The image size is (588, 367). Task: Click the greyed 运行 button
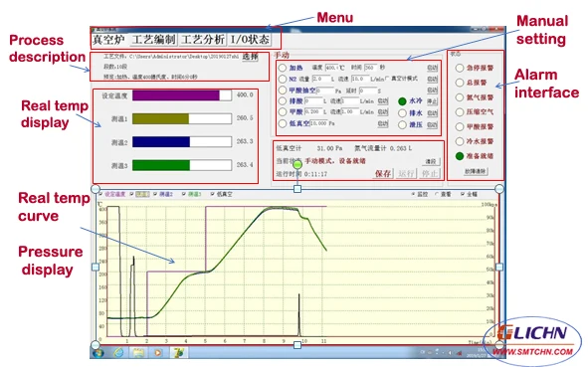[406, 174]
